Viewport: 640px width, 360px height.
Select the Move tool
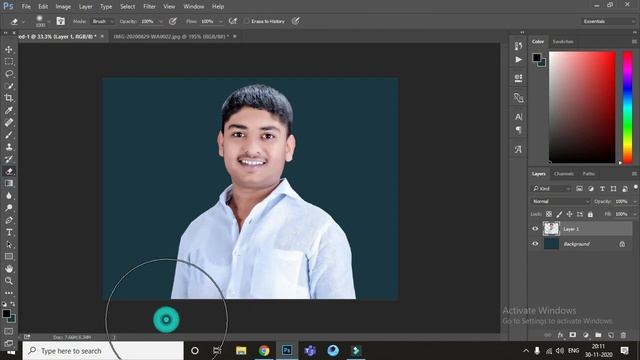coord(9,49)
